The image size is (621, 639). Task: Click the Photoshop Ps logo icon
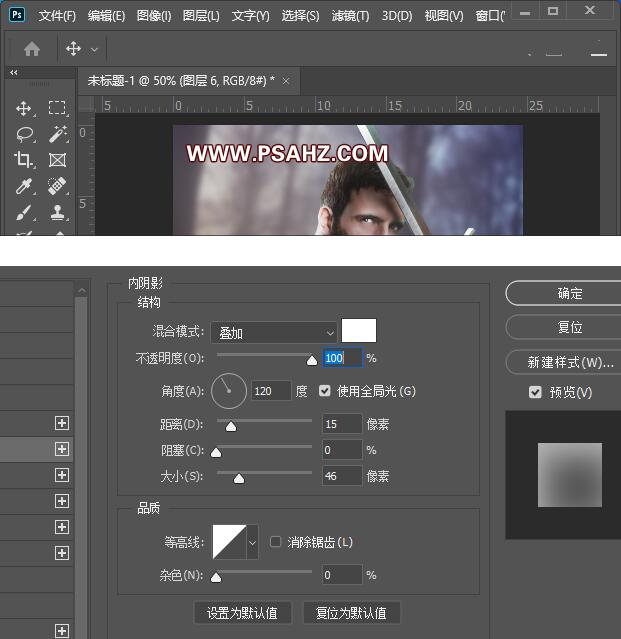[17, 15]
